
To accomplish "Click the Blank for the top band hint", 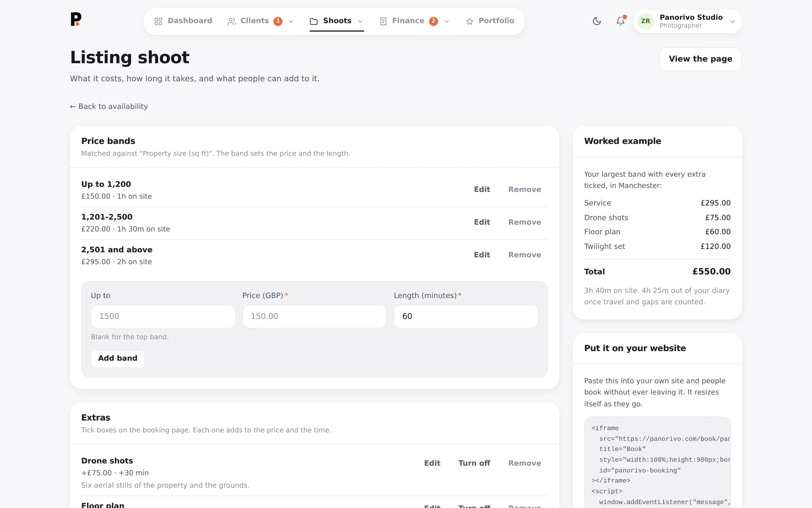I will (130, 337).
